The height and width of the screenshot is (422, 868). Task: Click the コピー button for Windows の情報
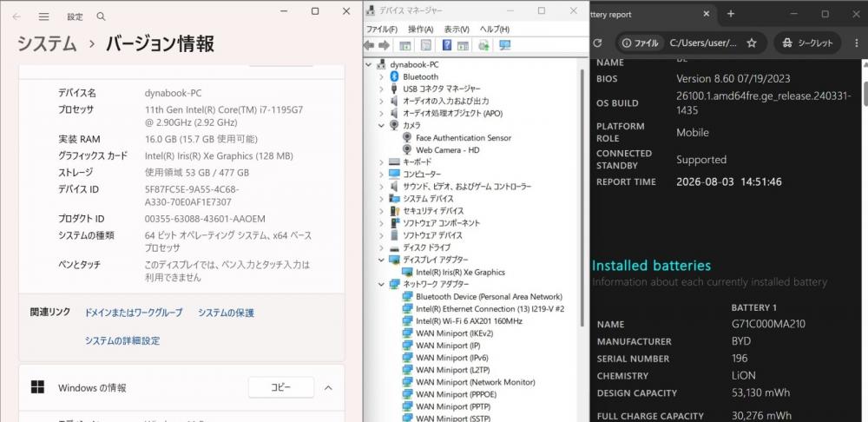[x=280, y=387]
